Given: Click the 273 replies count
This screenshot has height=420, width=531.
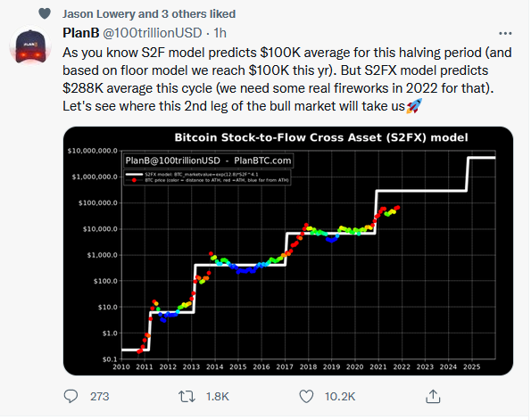Looking at the screenshot, I should [x=100, y=396].
